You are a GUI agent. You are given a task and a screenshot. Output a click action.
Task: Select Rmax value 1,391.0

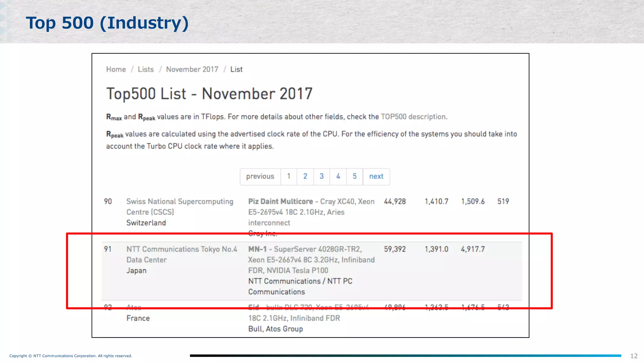(436, 249)
